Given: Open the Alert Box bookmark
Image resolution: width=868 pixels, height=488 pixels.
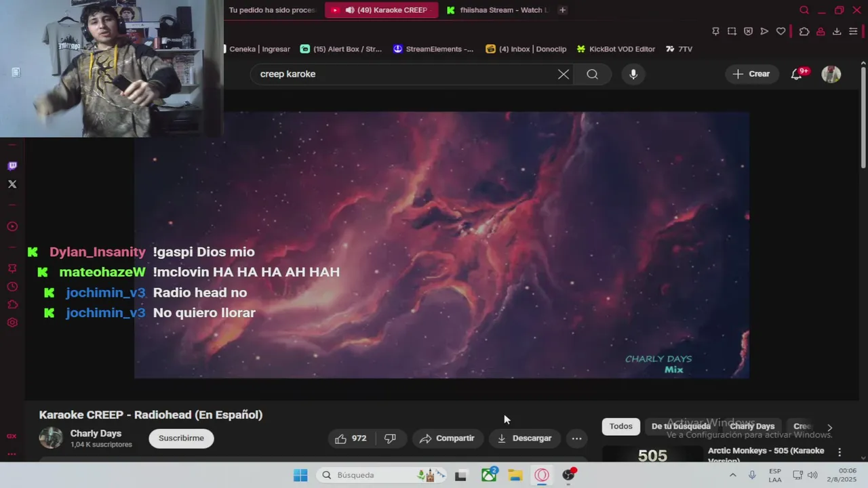Looking at the screenshot, I should [x=341, y=49].
